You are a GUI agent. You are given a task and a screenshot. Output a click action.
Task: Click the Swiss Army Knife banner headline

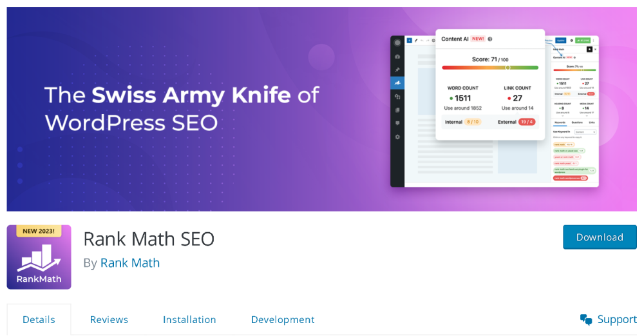click(182, 108)
